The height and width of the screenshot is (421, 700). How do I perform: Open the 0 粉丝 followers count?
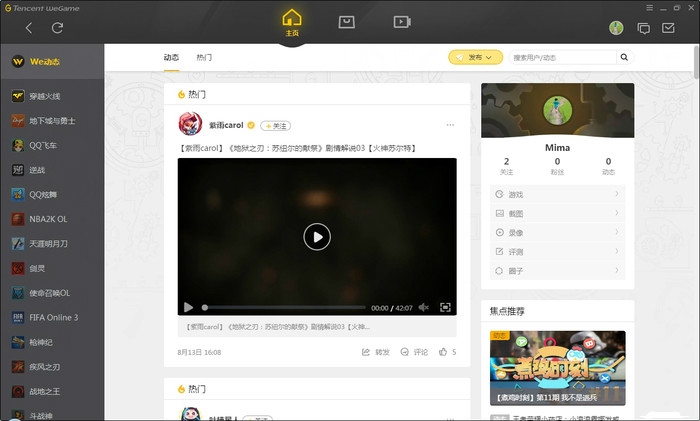[x=557, y=166]
